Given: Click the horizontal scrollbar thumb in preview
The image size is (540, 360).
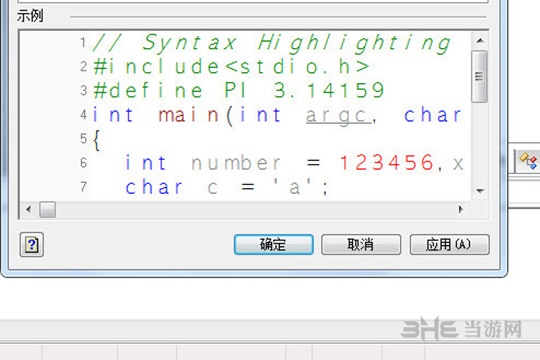Looking at the screenshot, I should pos(48,209).
